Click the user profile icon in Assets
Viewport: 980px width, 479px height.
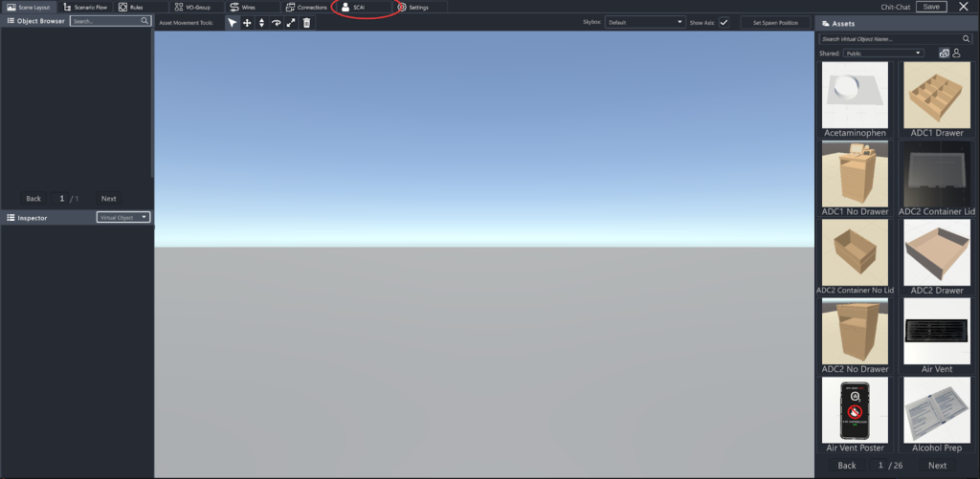click(x=956, y=54)
